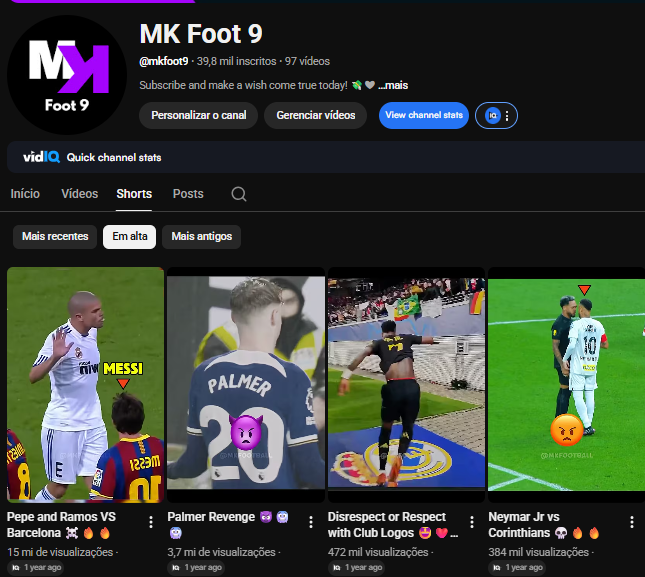The width and height of the screenshot is (645, 577).
Task: Click 15 mi de visualizações text
Action: (x=60, y=552)
